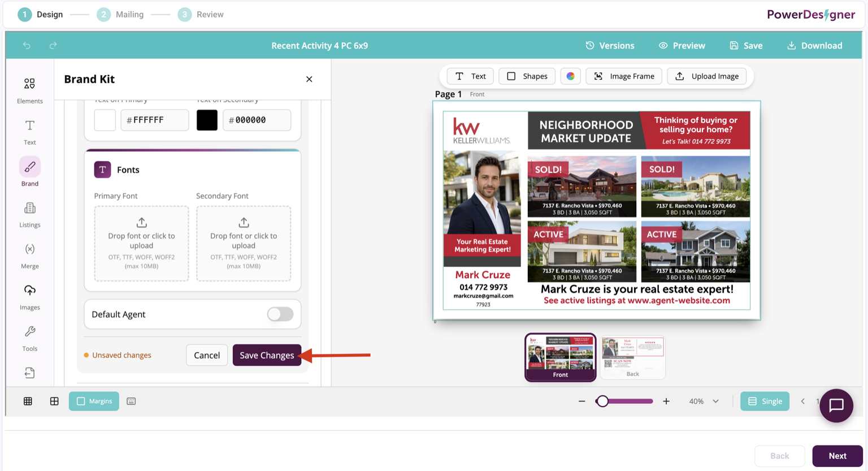
Task: Toggle the fine 3x3 grid icon
Action: click(x=28, y=401)
